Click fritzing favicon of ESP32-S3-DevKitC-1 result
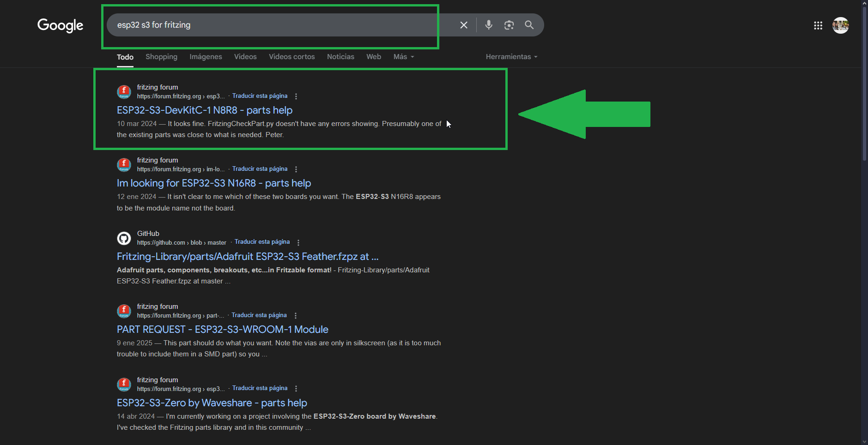Screen dimensions: 868x445 point(124,92)
